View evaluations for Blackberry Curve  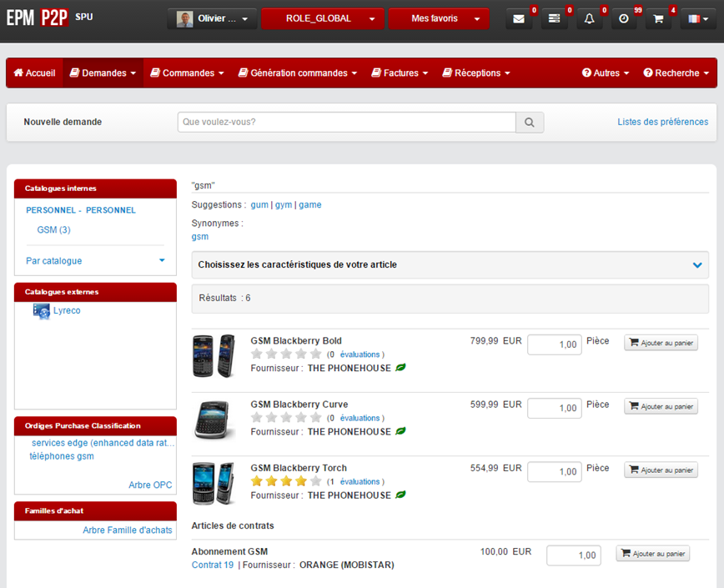pyautogui.click(x=359, y=418)
